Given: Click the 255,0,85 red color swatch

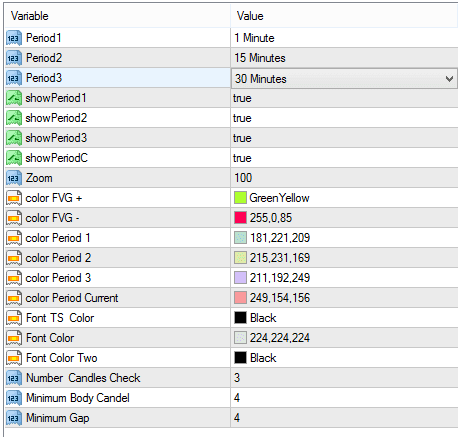Looking at the screenshot, I should [x=240, y=218].
